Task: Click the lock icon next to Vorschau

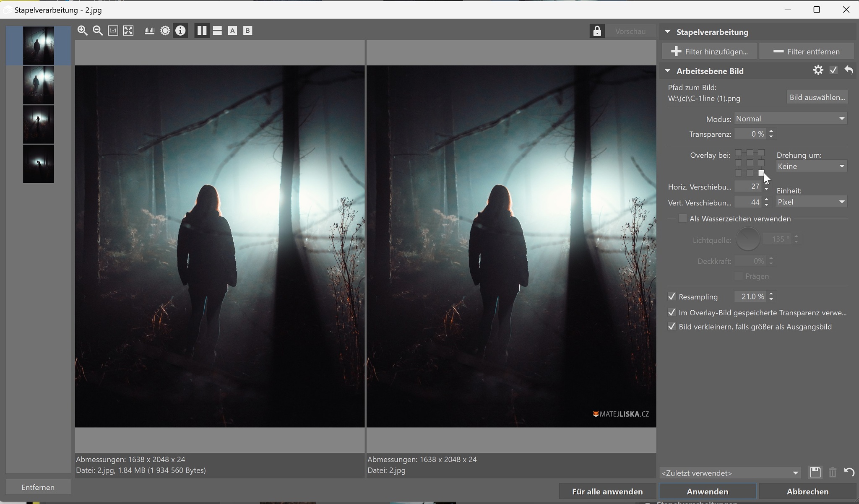Action: tap(597, 31)
